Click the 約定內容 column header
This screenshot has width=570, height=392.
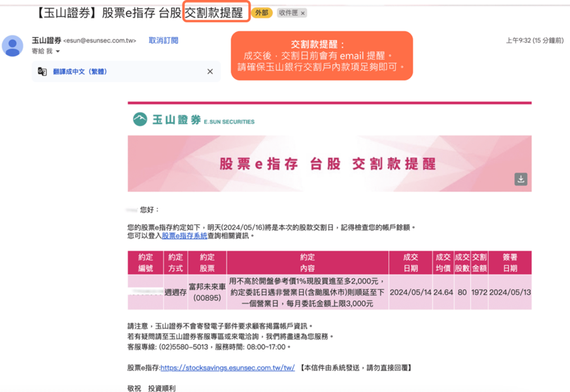pyautogui.click(x=308, y=263)
